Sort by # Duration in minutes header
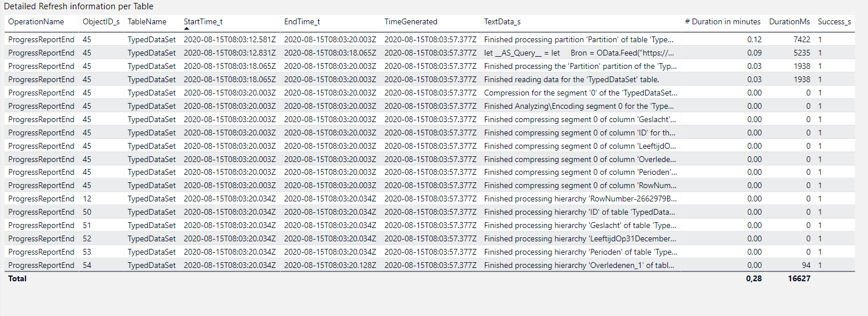 coord(722,22)
